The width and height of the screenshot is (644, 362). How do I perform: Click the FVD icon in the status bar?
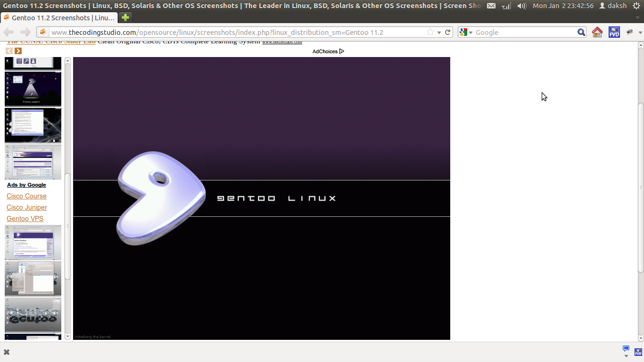[x=637, y=352]
